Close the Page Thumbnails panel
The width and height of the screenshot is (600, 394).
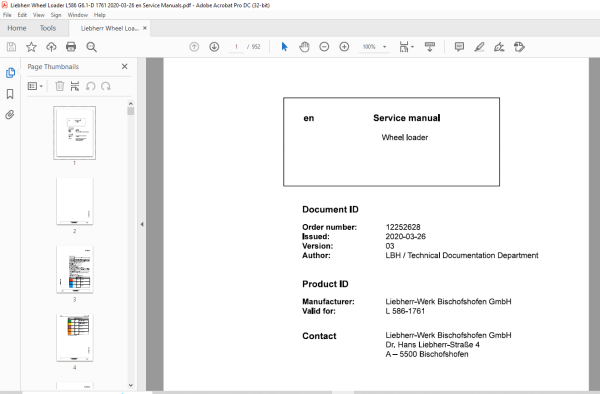pos(124,67)
